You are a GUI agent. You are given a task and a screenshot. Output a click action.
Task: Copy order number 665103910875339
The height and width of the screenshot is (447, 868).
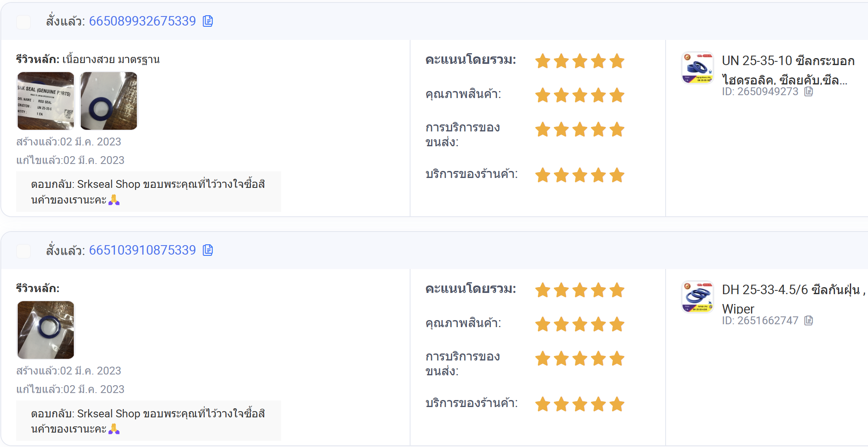point(208,250)
